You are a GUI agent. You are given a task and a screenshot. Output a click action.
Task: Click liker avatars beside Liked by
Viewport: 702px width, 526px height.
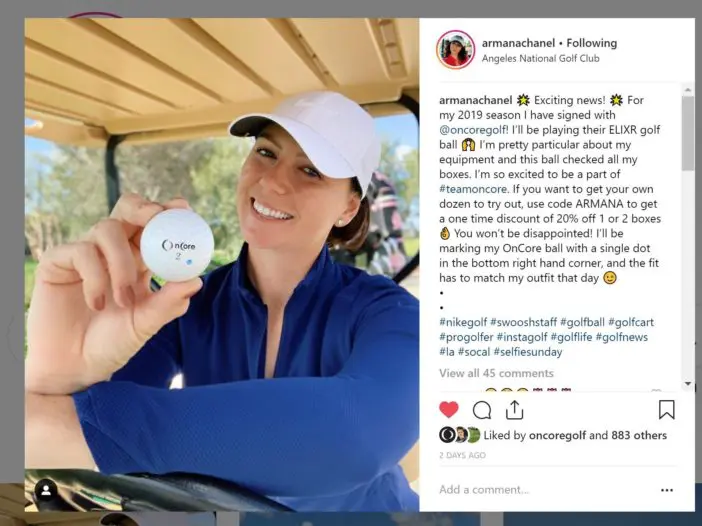pyautogui.click(x=459, y=435)
